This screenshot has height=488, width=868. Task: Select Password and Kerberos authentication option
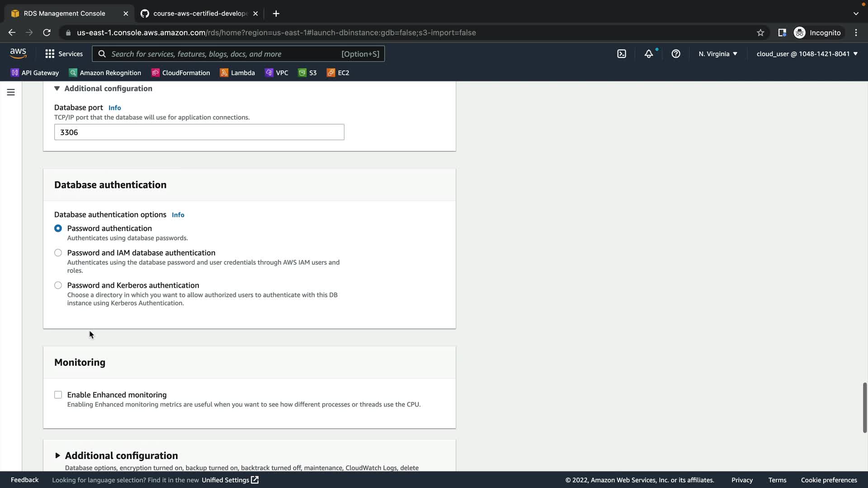pyautogui.click(x=58, y=286)
